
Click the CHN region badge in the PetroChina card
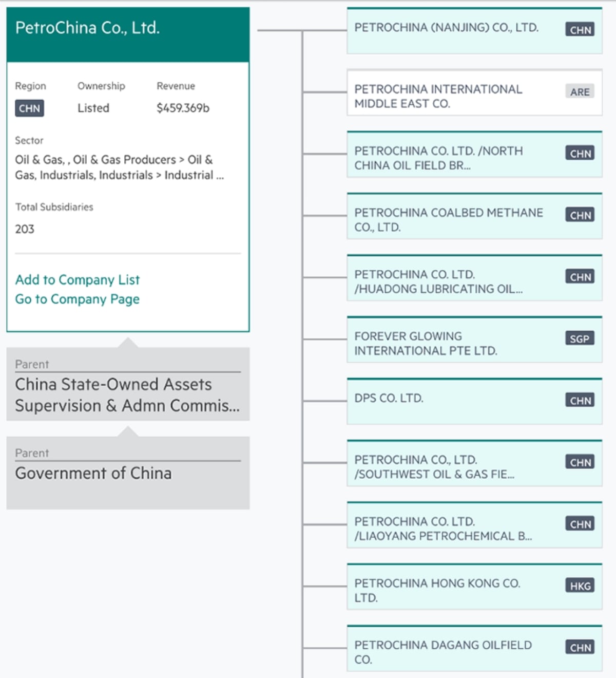click(x=29, y=108)
